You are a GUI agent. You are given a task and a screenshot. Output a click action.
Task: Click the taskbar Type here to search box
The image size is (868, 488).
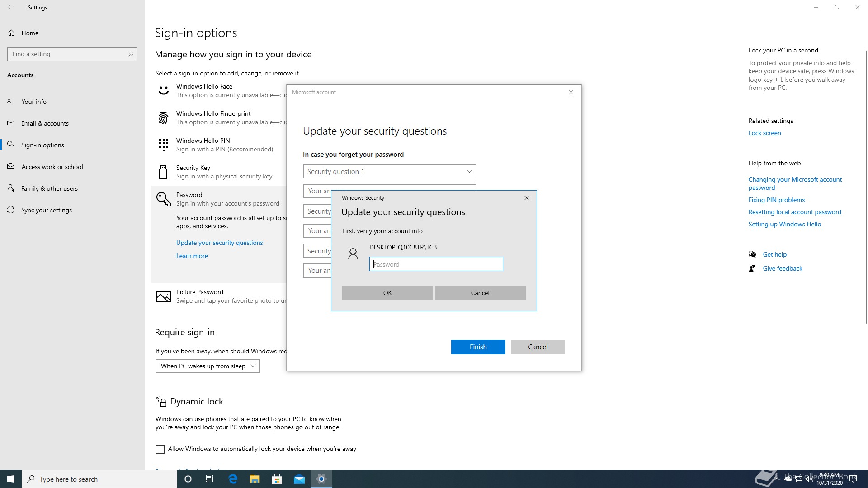pyautogui.click(x=99, y=479)
